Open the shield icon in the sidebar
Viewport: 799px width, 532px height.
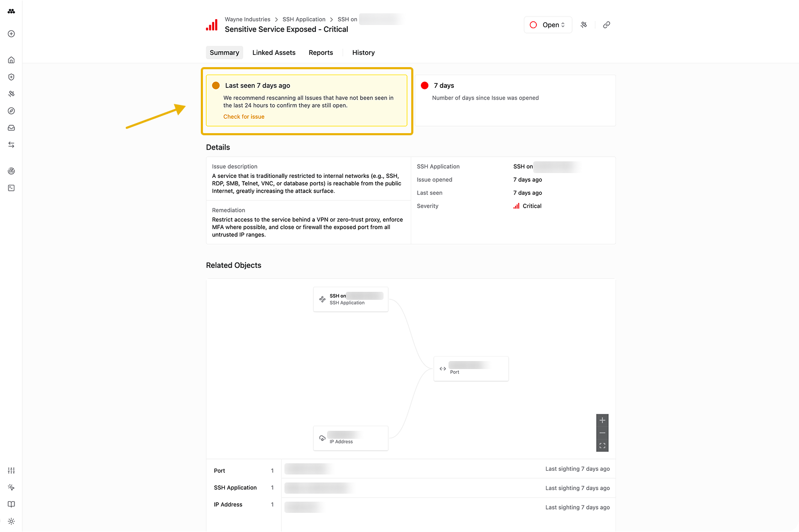tap(11, 77)
